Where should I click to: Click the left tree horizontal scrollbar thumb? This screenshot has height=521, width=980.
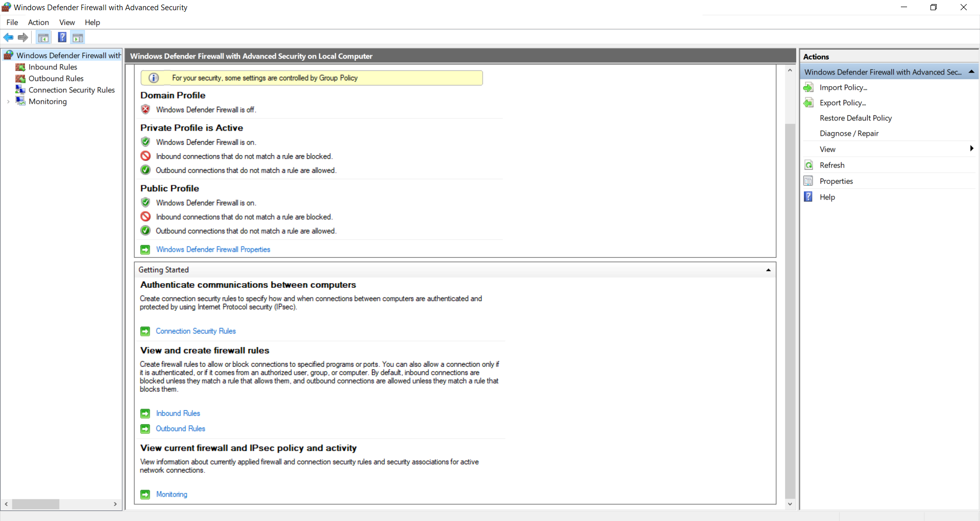[x=36, y=504]
